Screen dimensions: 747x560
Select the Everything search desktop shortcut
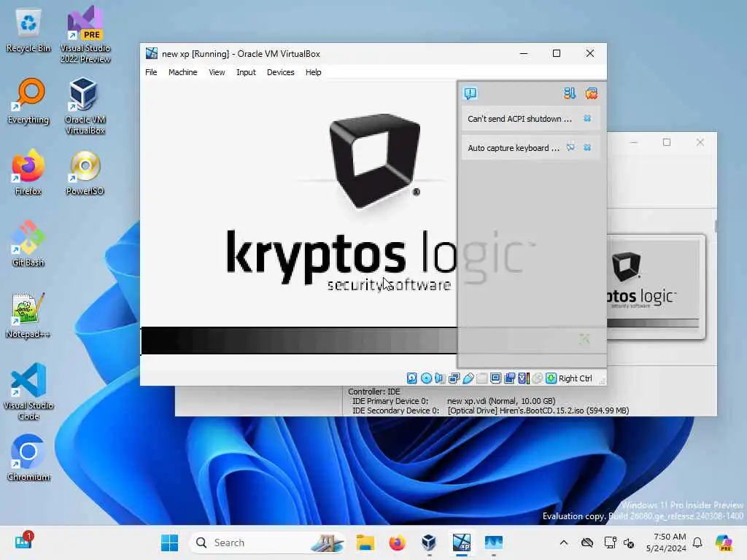pos(28,101)
